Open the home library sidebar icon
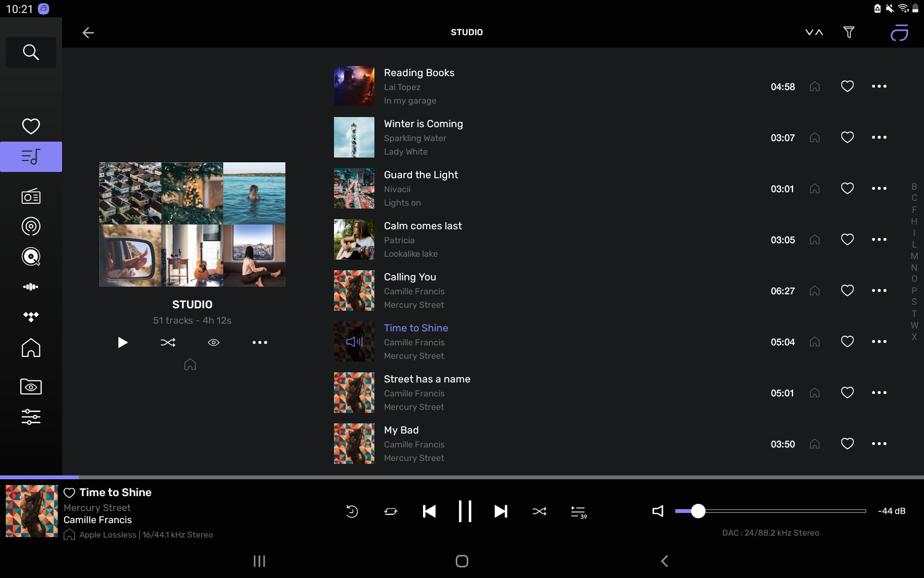The image size is (924, 578). pyautogui.click(x=31, y=347)
